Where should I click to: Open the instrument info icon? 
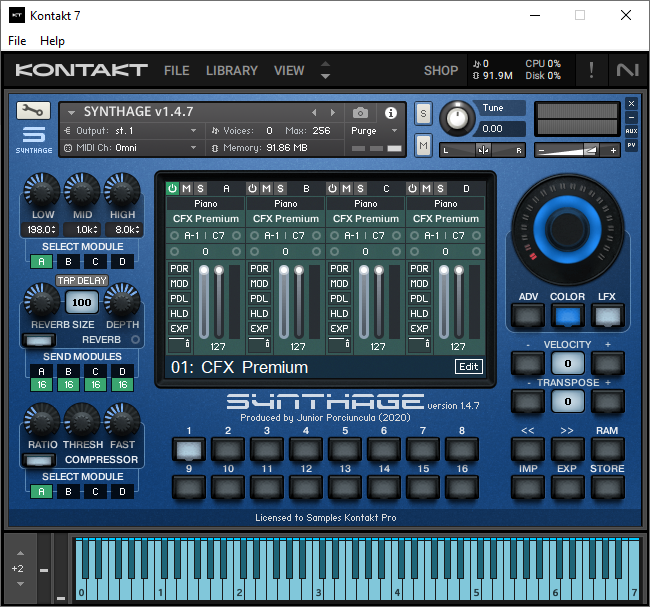pyautogui.click(x=390, y=113)
